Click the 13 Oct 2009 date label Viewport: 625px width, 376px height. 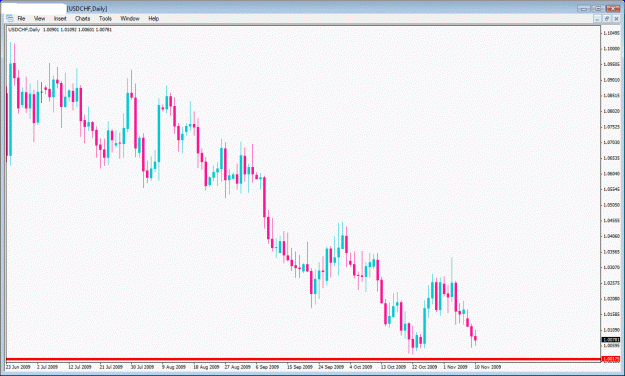click(x=393, y=367)
